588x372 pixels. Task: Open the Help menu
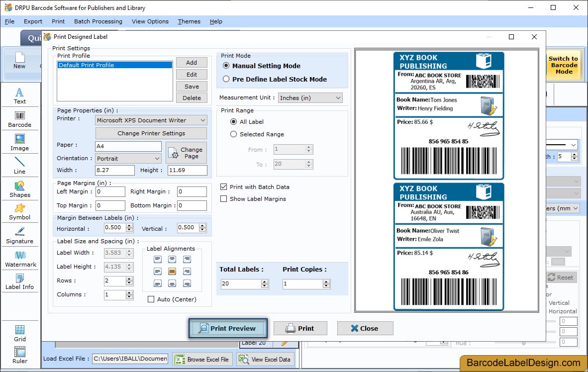pyautogui.click(x=216, y=21)
